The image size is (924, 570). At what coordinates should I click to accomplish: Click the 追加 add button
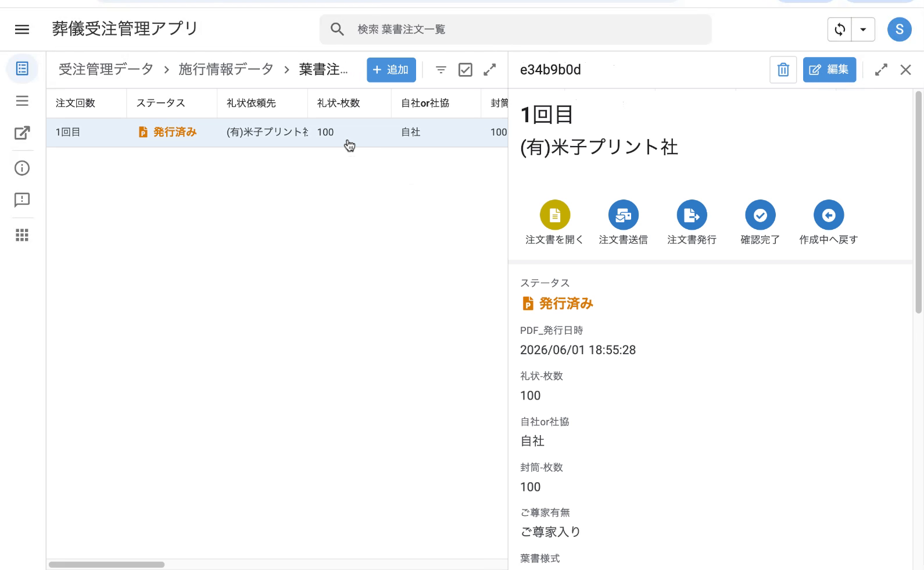tap(391, 70)
